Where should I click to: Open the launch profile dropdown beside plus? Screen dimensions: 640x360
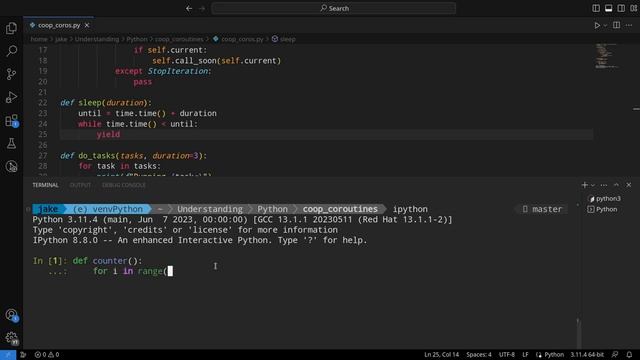[593, 185]
